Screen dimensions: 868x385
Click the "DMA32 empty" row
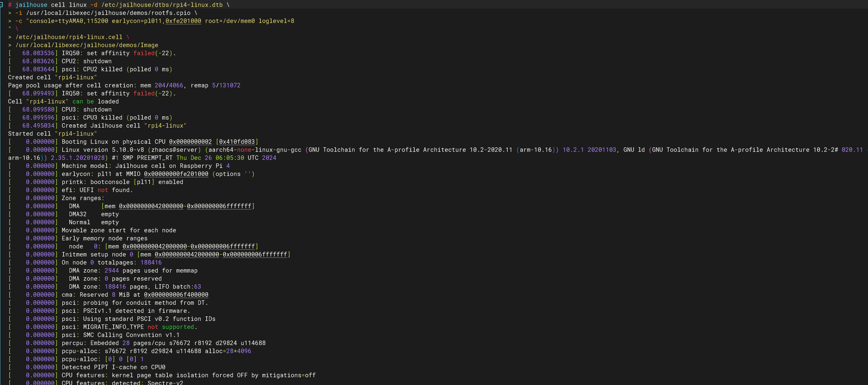94,214
